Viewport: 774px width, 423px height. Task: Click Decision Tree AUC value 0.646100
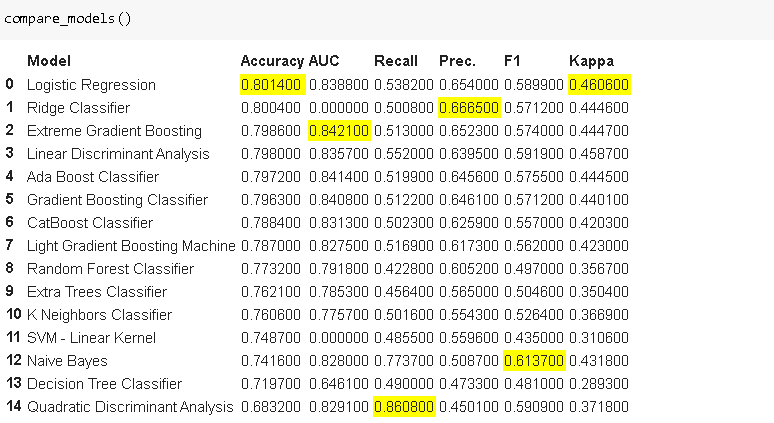pos(339,384)
